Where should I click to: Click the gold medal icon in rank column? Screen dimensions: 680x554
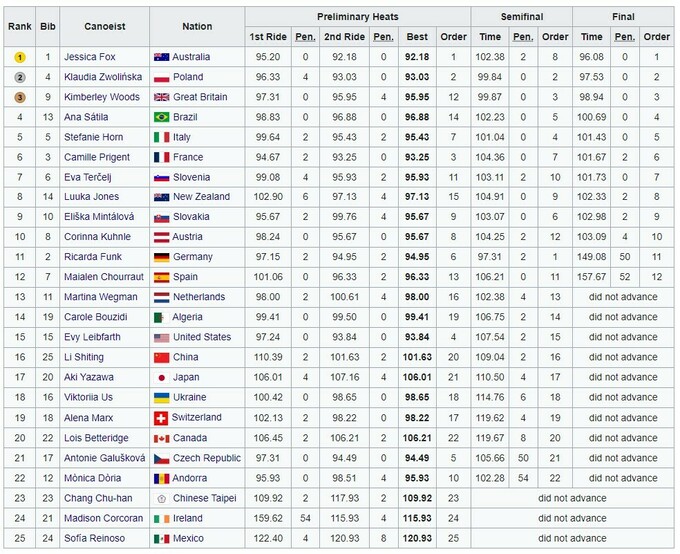tap(18, 57)
